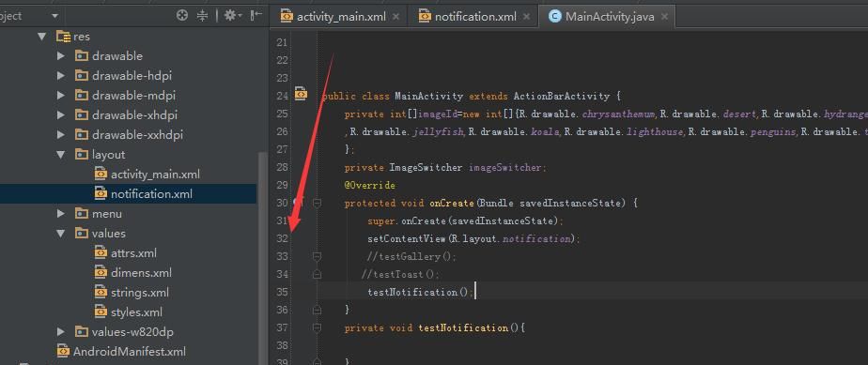Viewport: 868px width, 365px height.
Task: Expand the drawable-mdpi folder
Action: (61, 96)
